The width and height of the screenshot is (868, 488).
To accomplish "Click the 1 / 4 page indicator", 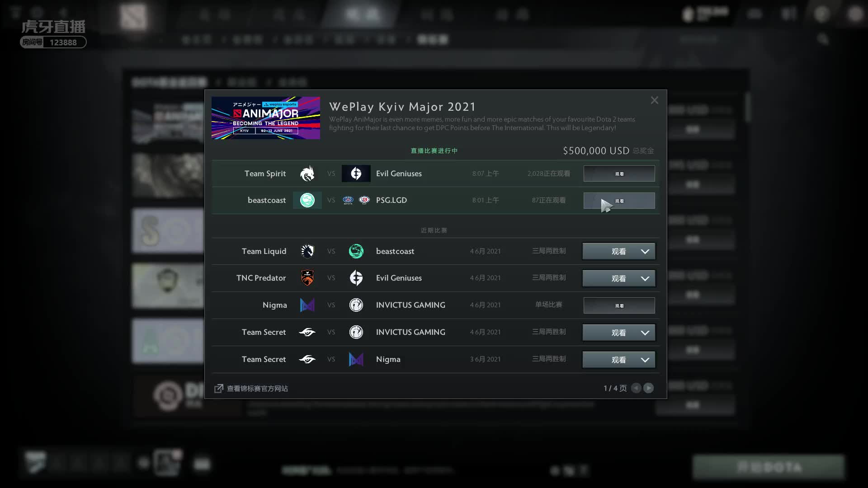I will click(615, 388).
